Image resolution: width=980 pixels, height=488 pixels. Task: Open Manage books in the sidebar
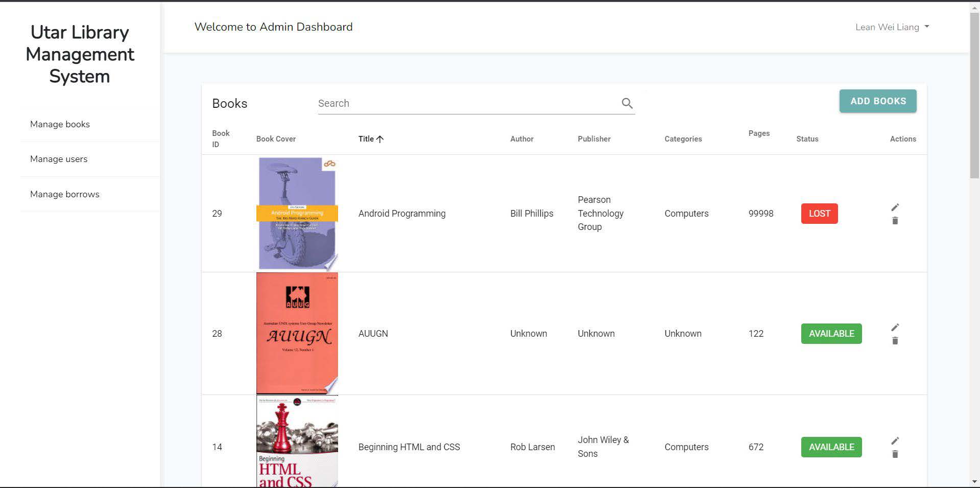[60, 124]
